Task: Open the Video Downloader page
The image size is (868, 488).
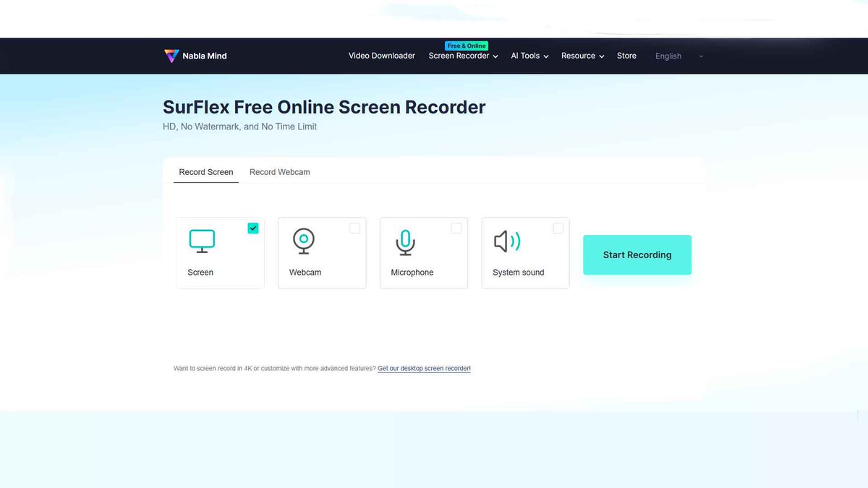Action: (x=382, y=56)
